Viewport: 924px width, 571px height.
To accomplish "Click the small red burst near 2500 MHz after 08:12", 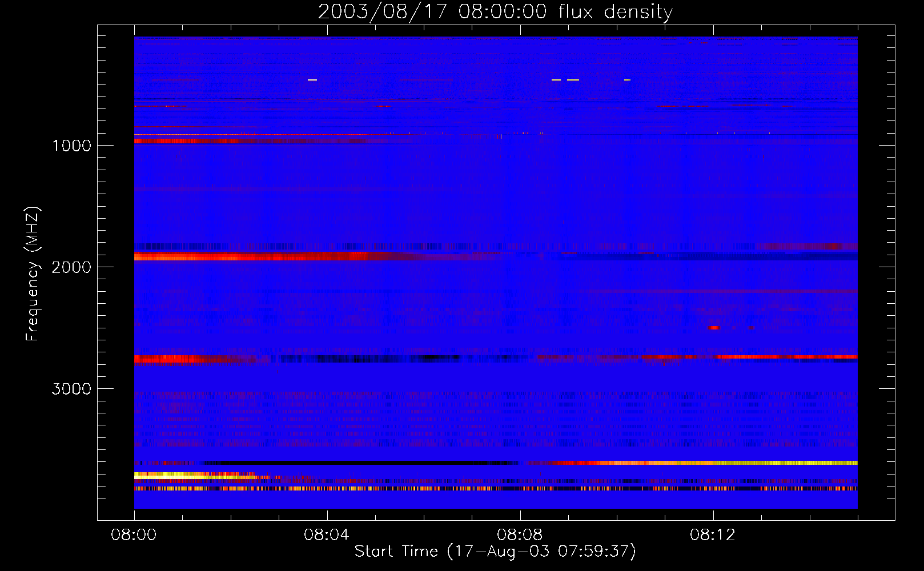I will tap(713, 328).
